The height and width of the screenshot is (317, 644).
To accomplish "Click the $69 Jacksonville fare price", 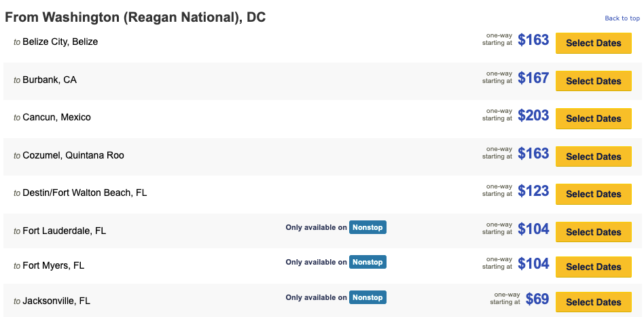I will click(x=537, y=299).
